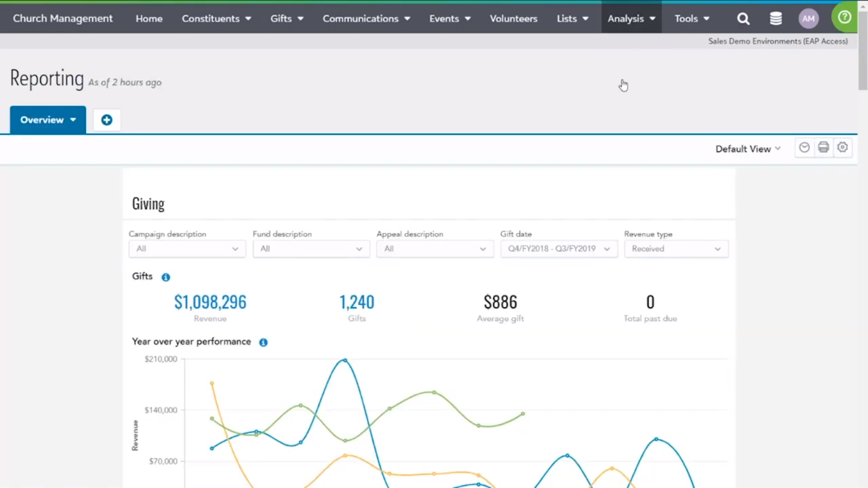868x488 pixels.
Task: Click the database stack icon
Action: (x=776, y=19)
